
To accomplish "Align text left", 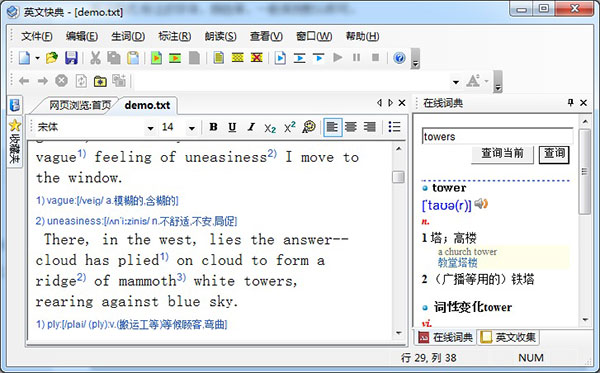I will pos(332,127).
